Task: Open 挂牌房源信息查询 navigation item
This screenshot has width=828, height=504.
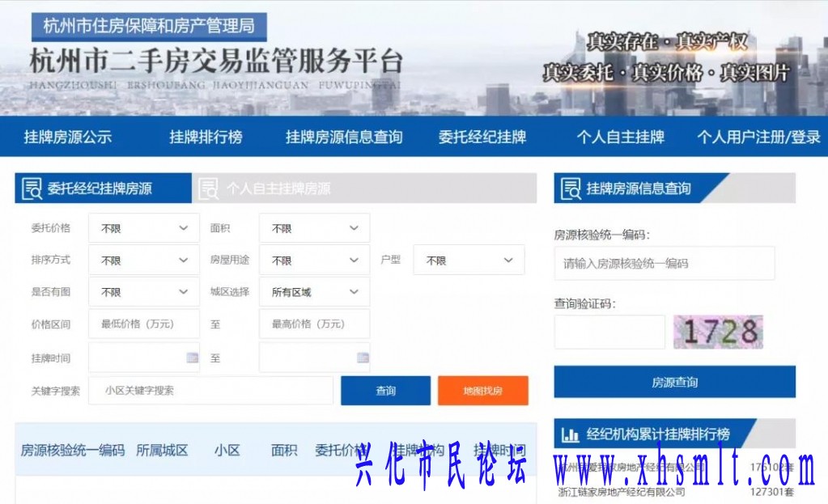Action: [344, 138]
